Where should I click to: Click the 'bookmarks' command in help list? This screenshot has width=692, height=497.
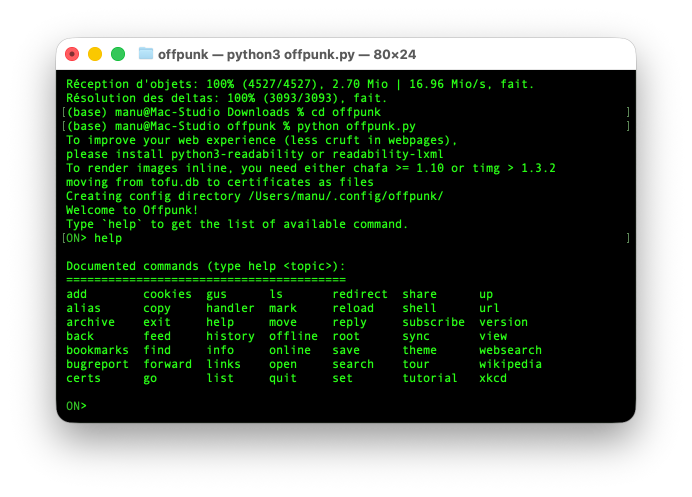pyautogui.click(x=97, y=350)
